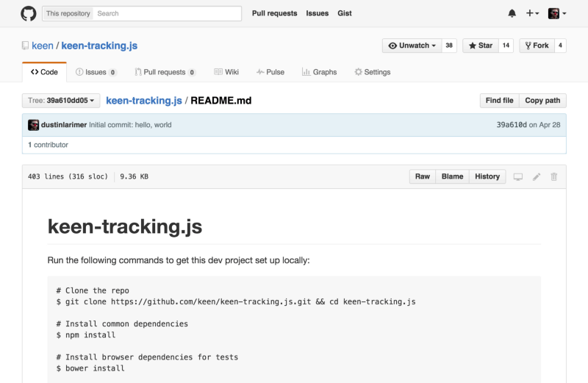View Raw file contents
Image resolution: width=588 pixels, height=383 pixels.
point(422,176)
